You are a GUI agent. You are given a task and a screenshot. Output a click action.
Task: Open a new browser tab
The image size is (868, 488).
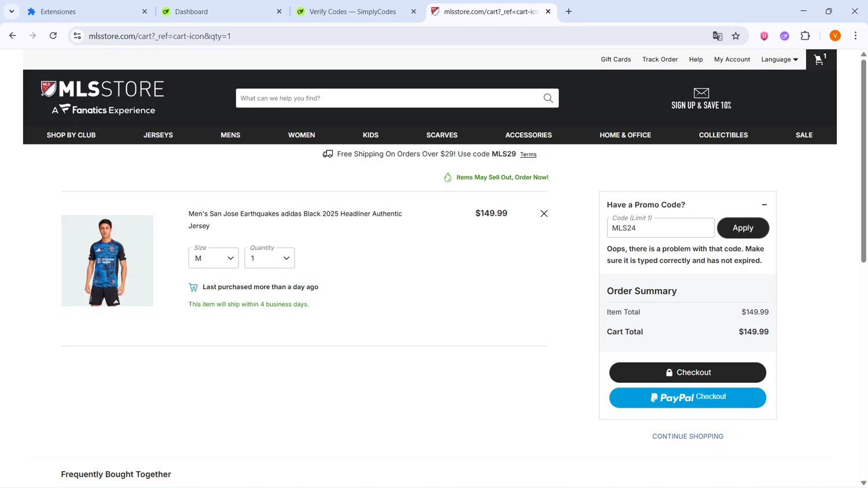pos(569,12)
